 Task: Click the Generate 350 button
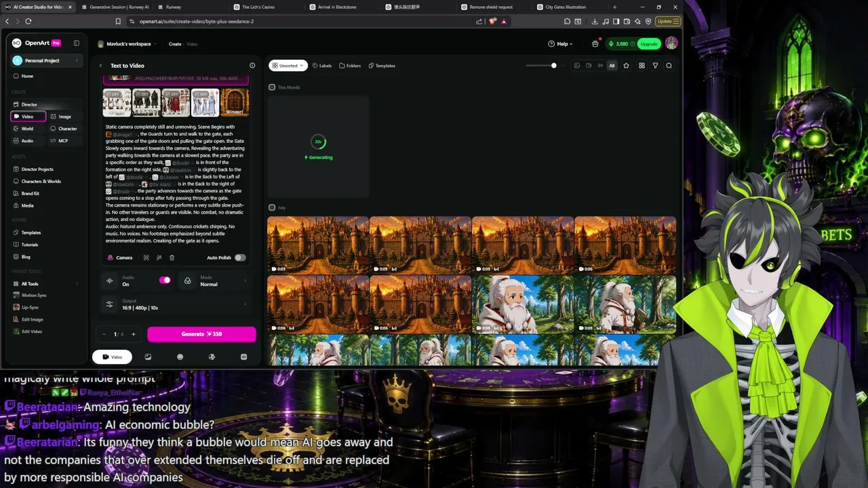[201, 334]
